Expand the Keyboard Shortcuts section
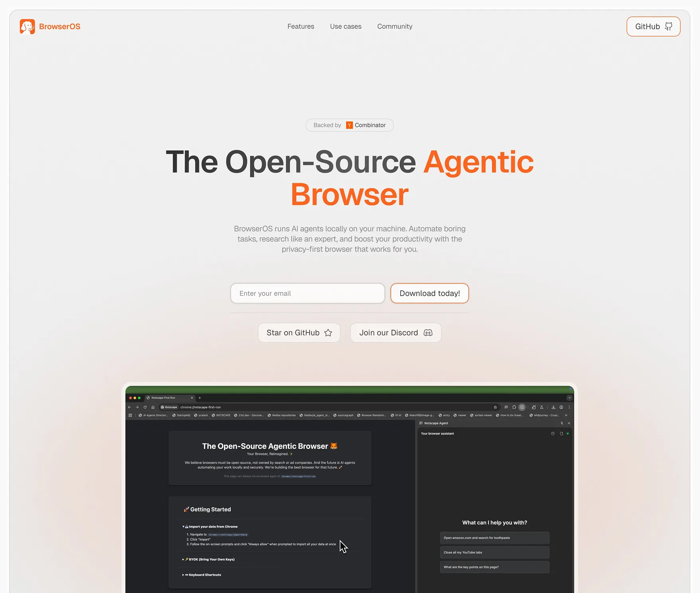The height and width of the screenshot is (593, 700). tap(202, 575)
